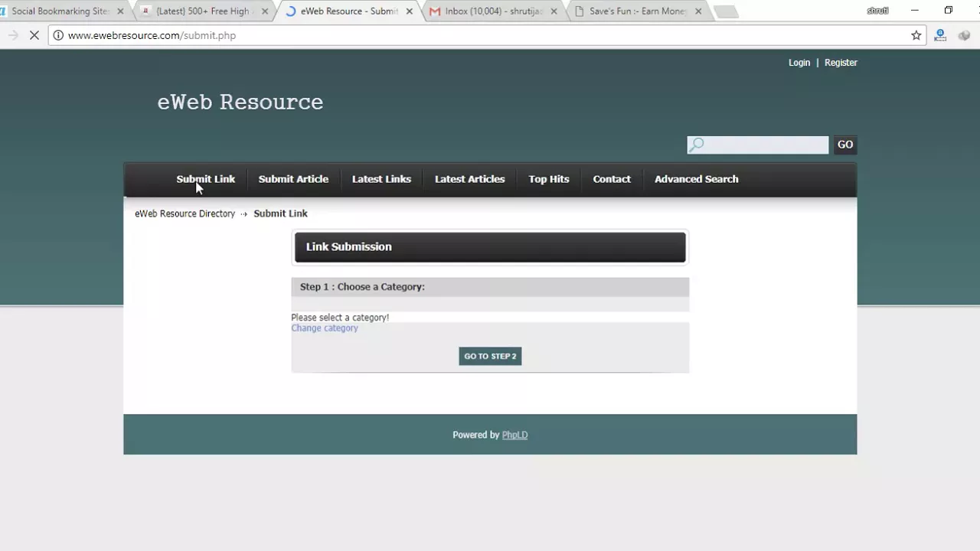Click GO TO STEP 2 button
The width and height of the screenshot is (980, 551).
(x=490, y=356)
